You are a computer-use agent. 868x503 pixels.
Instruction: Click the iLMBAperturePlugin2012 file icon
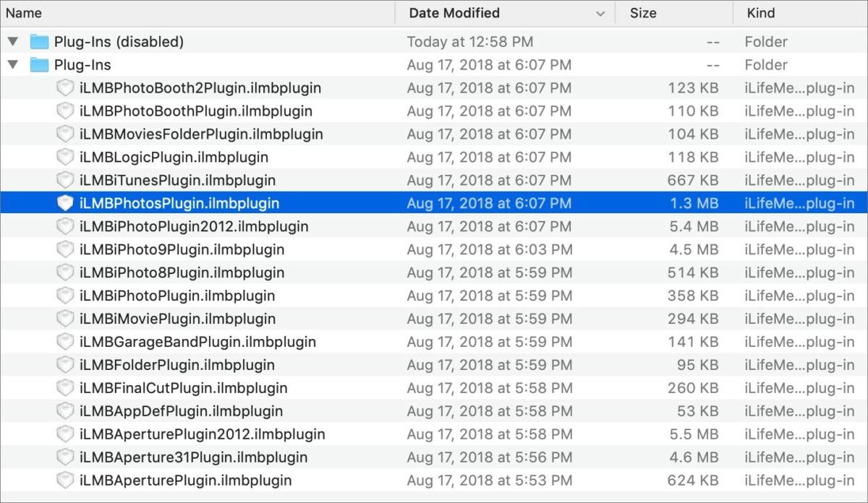click(66, 434)
